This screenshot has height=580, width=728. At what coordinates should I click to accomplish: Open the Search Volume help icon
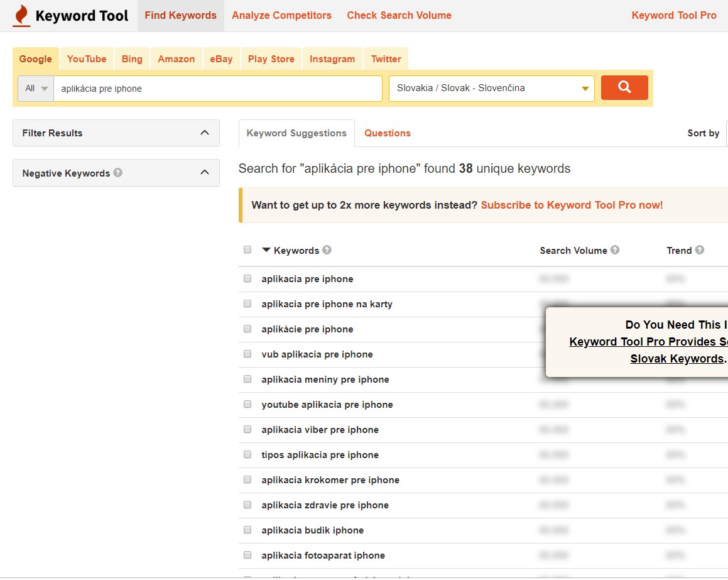(x=615, y=250)
